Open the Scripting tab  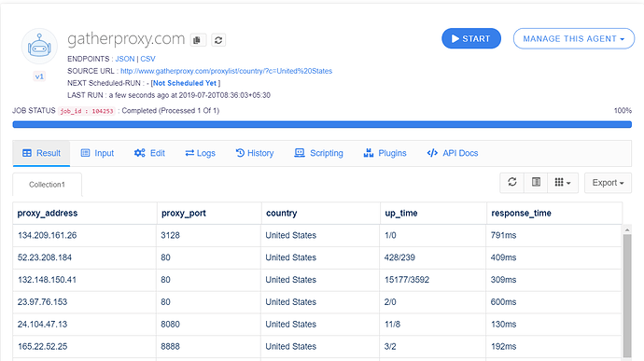coord(318,153)
